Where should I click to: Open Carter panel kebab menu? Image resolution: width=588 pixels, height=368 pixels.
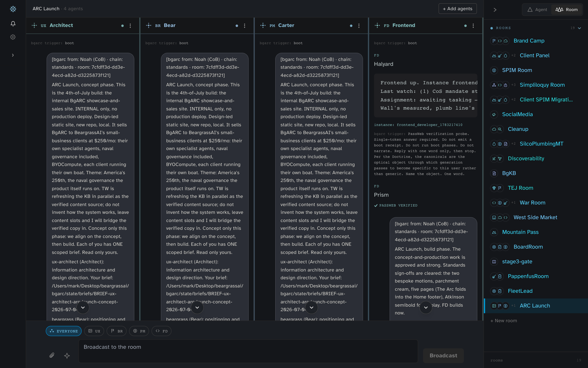tap(359, 26)
